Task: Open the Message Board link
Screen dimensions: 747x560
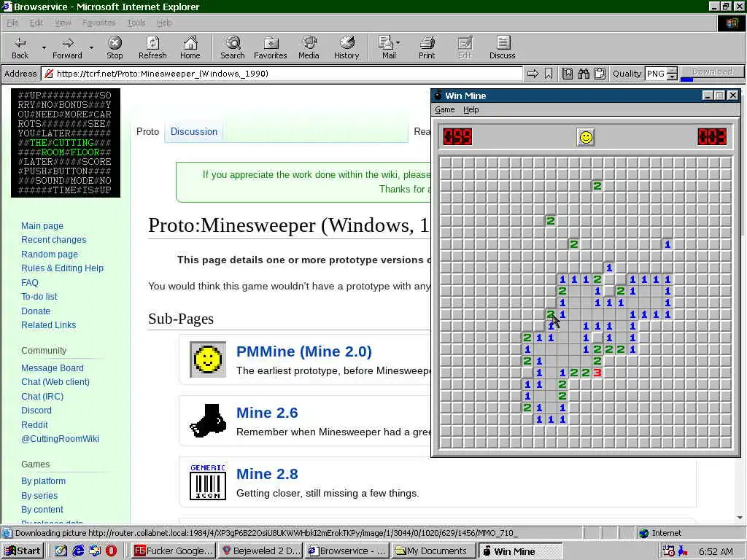Action: (53, 367)
